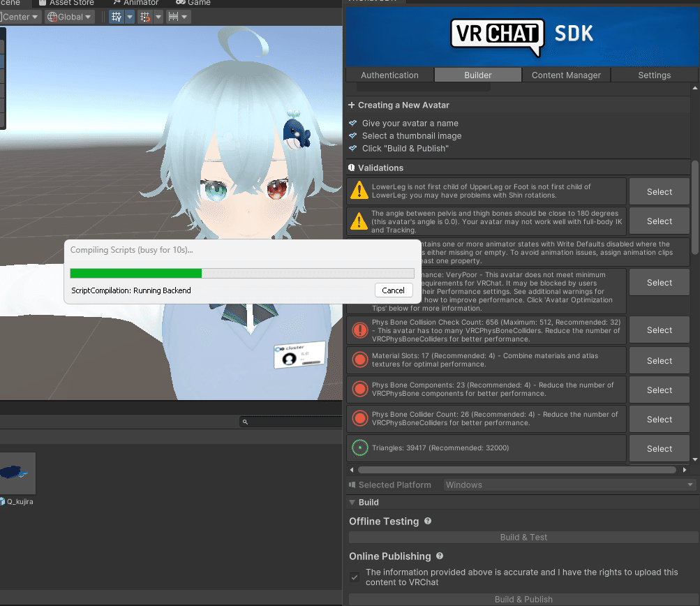Click the red icon next to Material Slots
Image resolution: width=700 pixels, height=606 pixels.
click(360, 360)
